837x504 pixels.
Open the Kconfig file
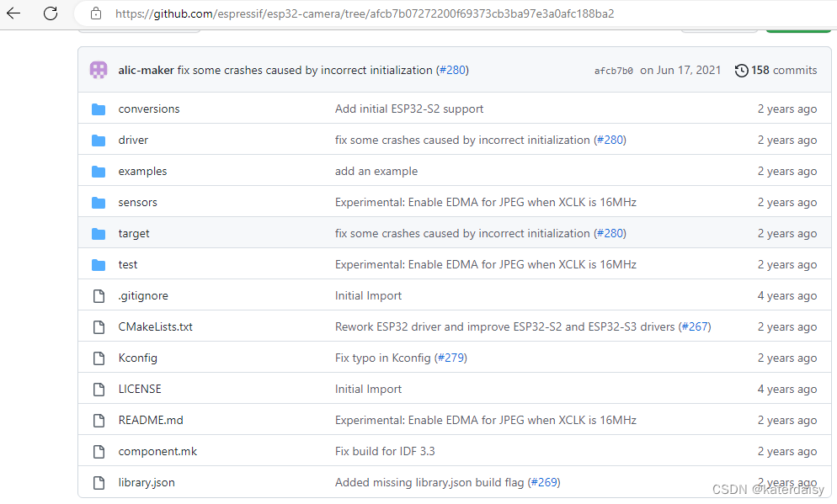(137, 358)
